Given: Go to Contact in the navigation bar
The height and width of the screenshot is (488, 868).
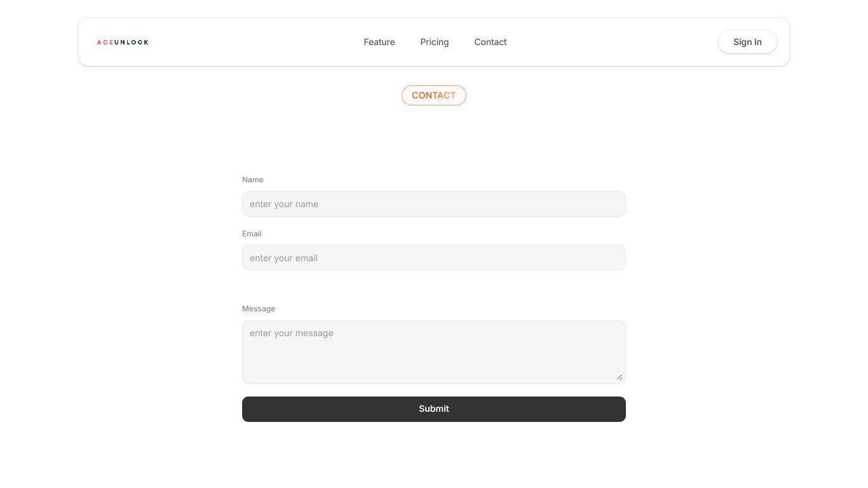Looking at the screenshot, I should tap(491, 42).
